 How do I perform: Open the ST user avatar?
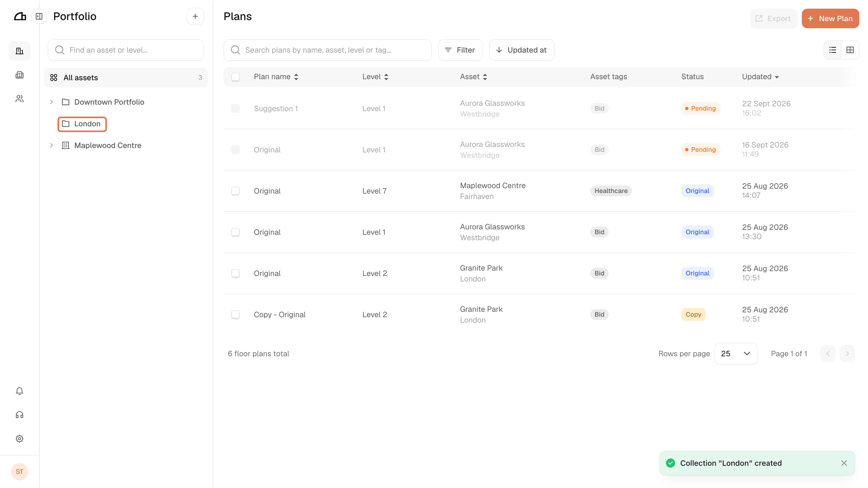(20, 471)
